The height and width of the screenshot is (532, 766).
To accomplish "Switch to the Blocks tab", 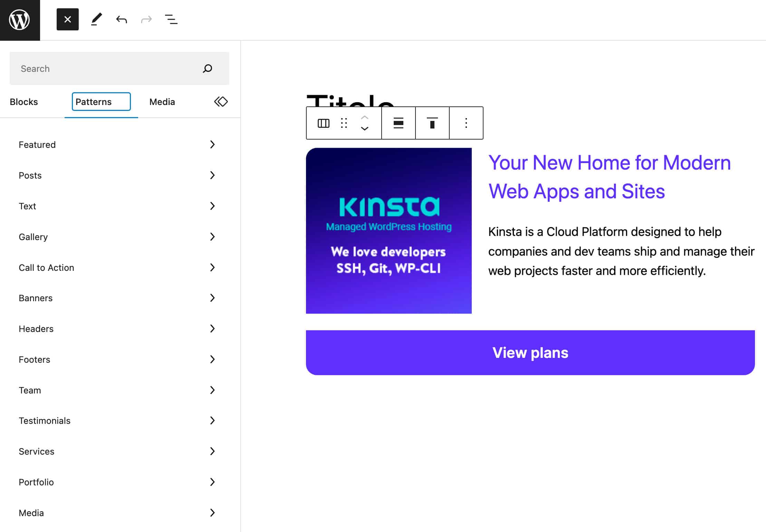I will click(x=23, y=101).
